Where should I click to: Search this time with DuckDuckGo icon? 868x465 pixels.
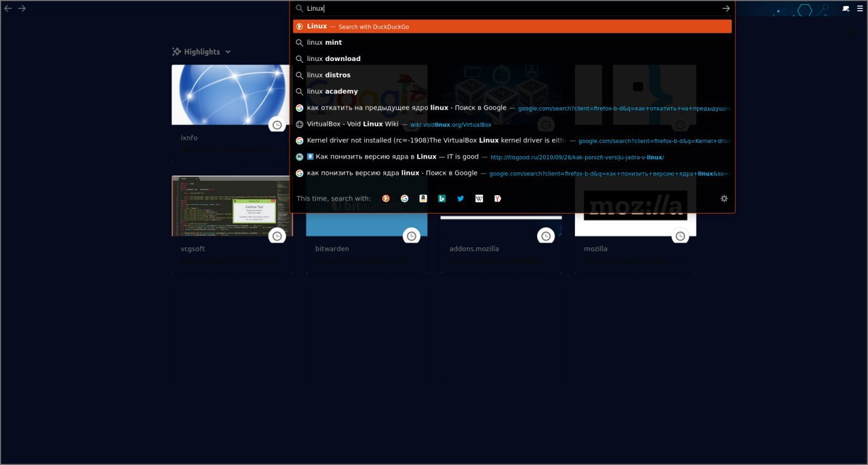point(386,199)
